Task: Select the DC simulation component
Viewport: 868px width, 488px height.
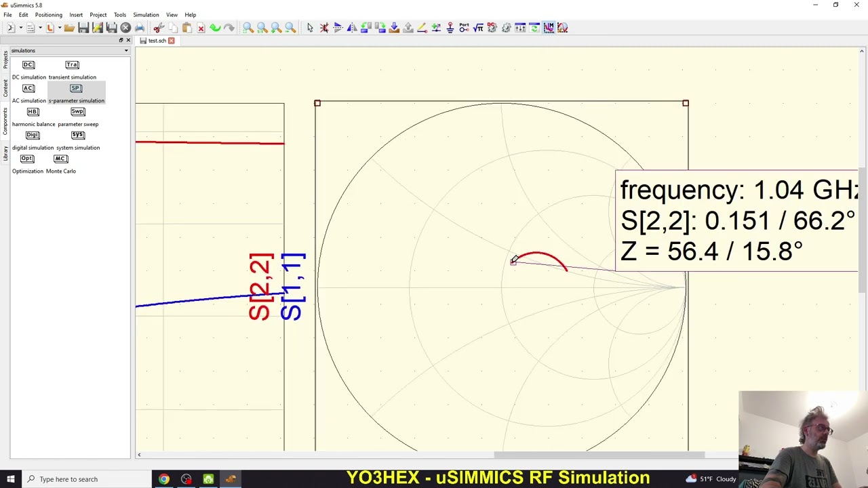Action: (x=28, y=70)
